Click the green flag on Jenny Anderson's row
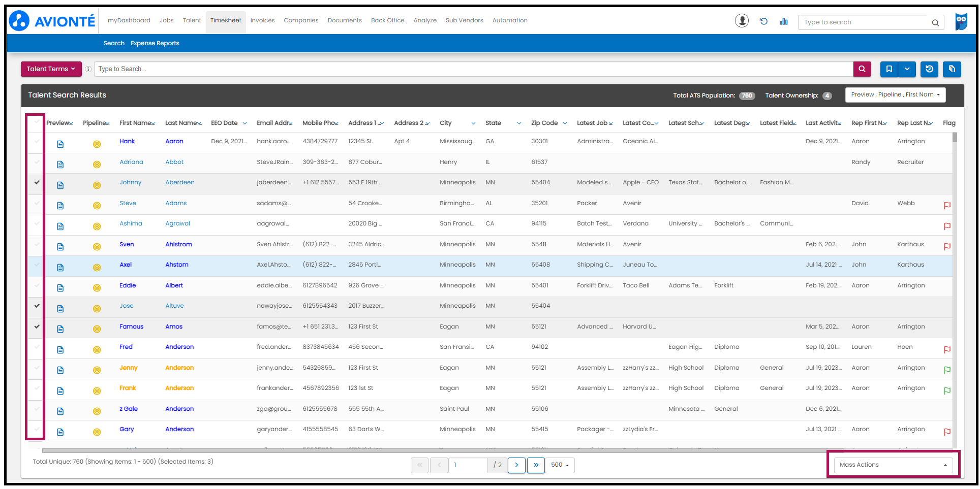 coord(946,370)
